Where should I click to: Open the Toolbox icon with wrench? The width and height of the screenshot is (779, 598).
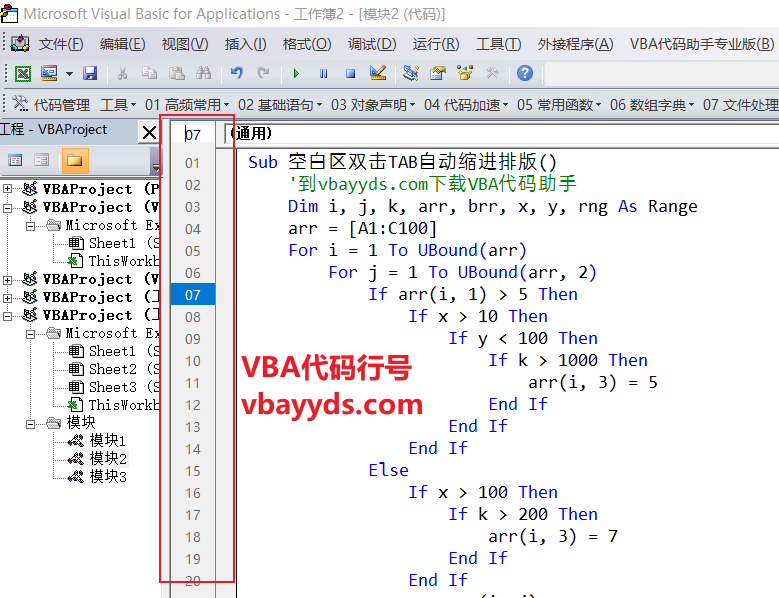(492, 74)
